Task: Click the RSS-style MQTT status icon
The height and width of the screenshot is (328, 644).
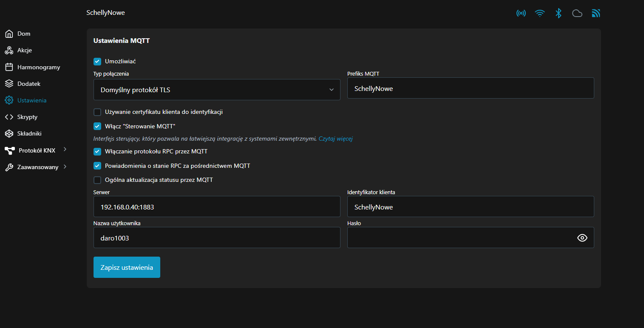Action: 596,13
